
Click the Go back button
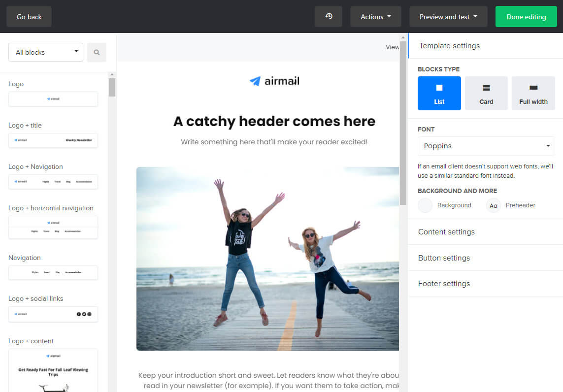(x=29, y=16)
